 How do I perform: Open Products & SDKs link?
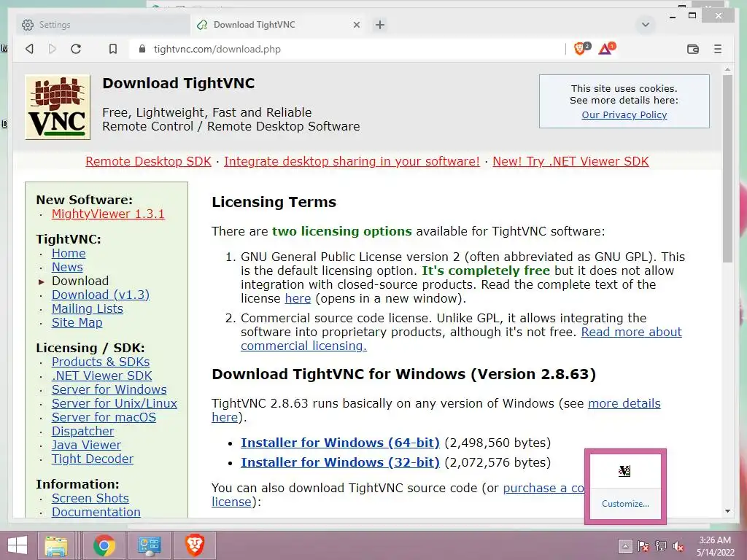click(x=101, y=362)
